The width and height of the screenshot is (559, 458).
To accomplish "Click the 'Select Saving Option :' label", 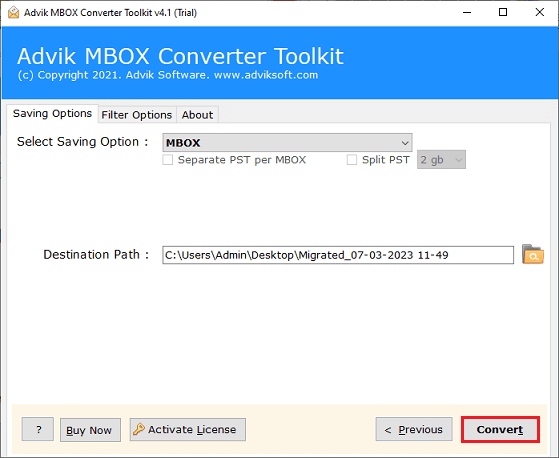I will click(x=82, y=142).
